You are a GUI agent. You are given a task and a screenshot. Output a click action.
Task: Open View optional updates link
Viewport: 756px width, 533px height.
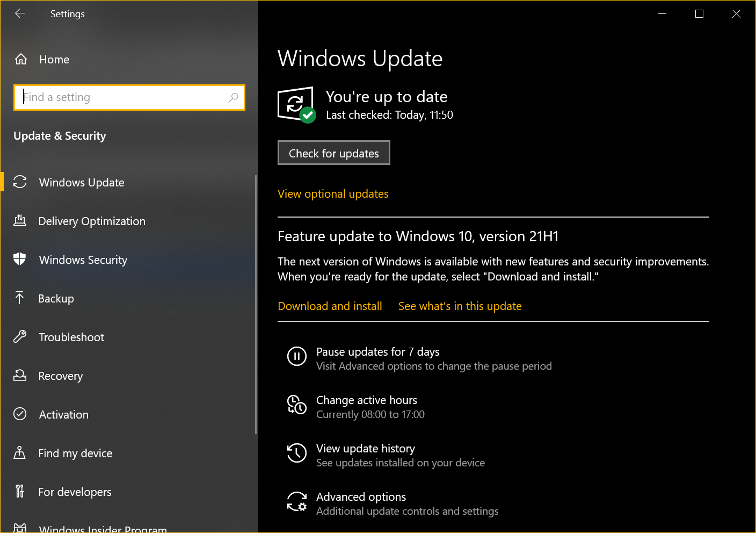point(333,194)
